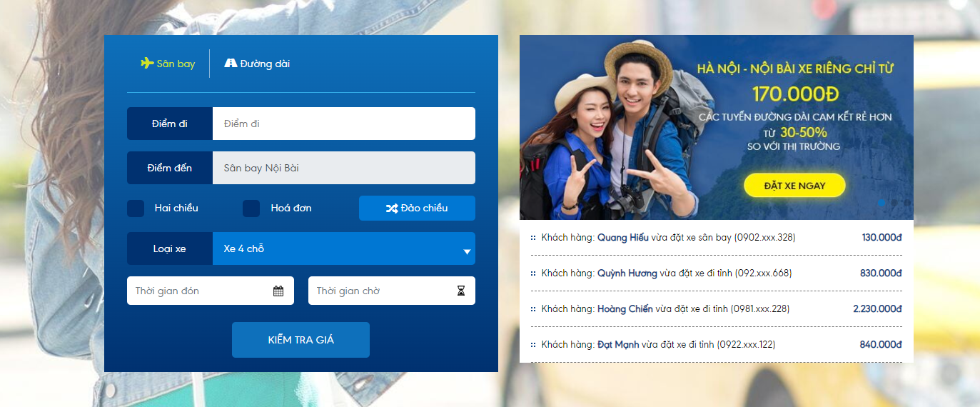
Task: Tick the Hoá đơn checkbox
Action: (251, 208)
